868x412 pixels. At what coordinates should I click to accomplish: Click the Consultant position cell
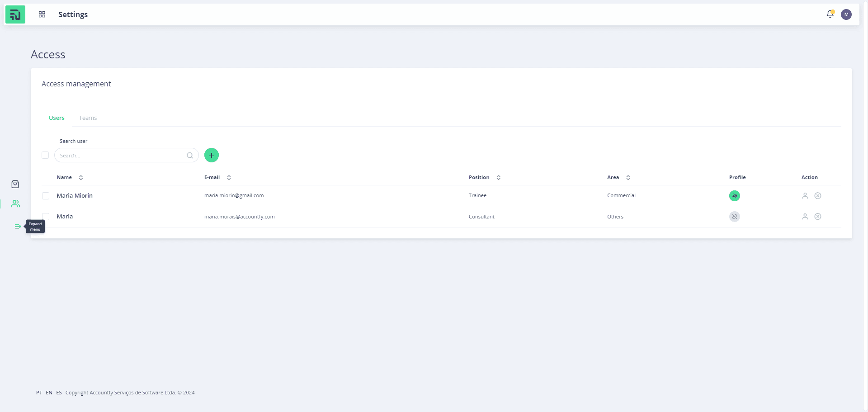482,217
